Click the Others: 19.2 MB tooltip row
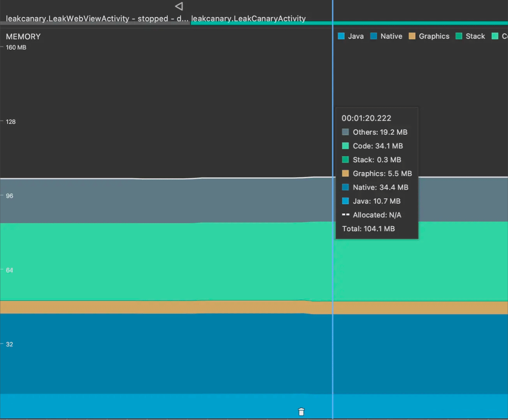Screen dimensions: 508x420 [x=374, y=132]
